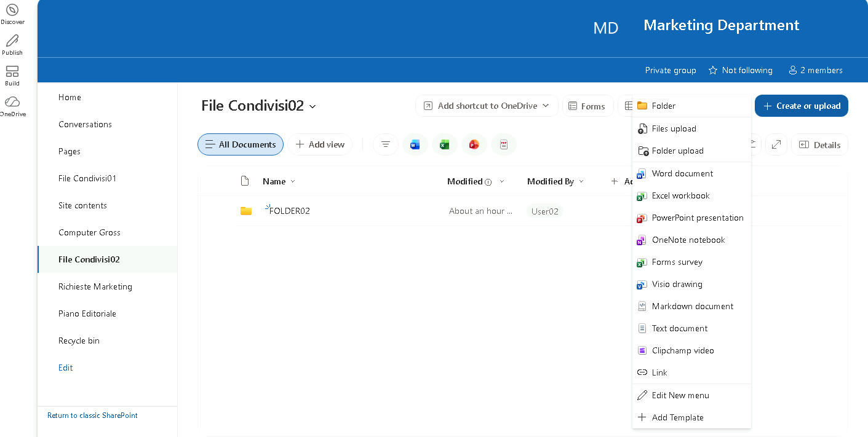This screenshot has width=868, height=437.
Task: Open OneDrive from the left rail
Action: [12, 106]
